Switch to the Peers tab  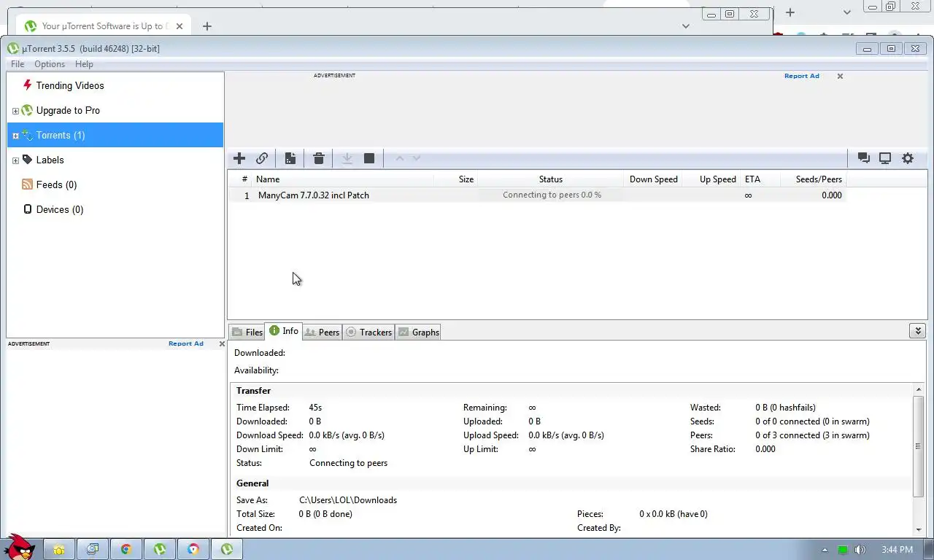[x=322, y=332]
